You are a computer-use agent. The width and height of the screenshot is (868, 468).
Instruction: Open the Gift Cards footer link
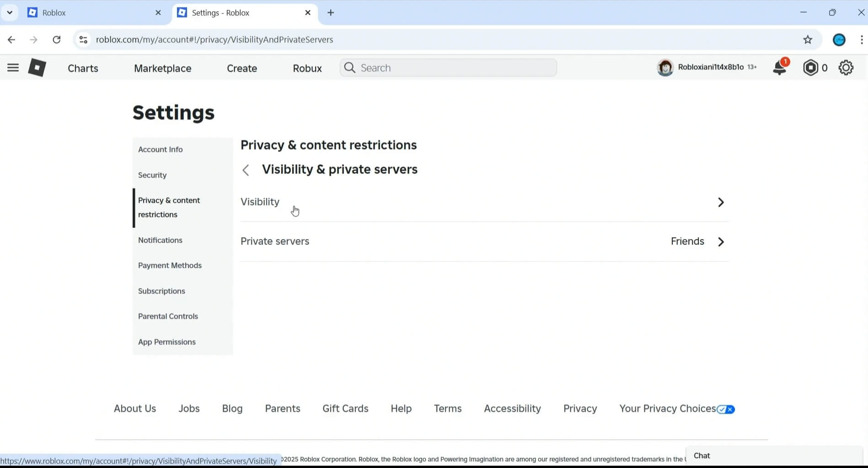click(345, 409)
